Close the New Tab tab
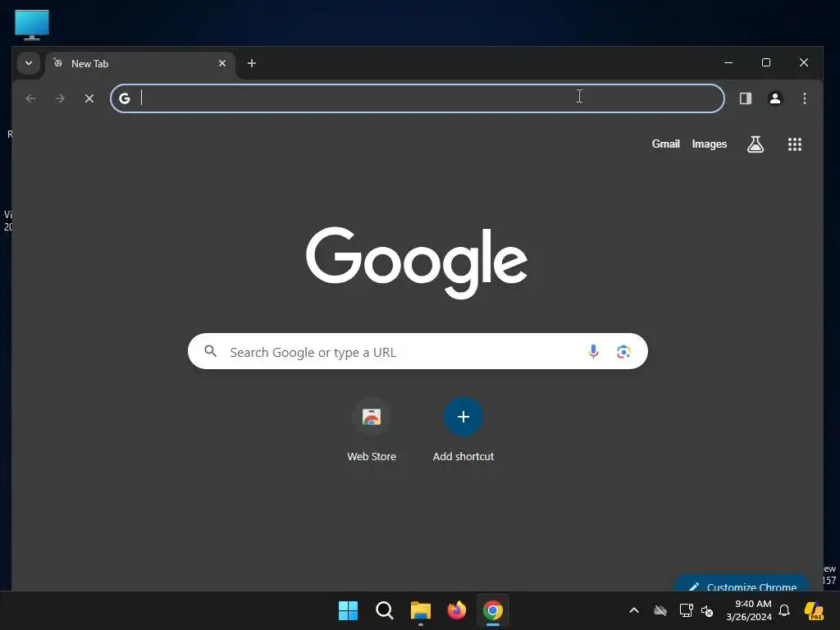The image size is (840, 630). click(x=222, y=63)
